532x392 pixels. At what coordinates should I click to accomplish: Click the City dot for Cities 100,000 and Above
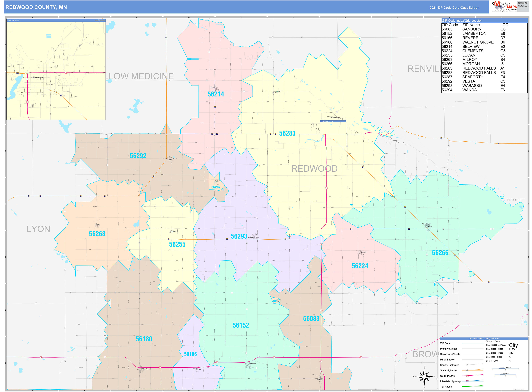508,345
